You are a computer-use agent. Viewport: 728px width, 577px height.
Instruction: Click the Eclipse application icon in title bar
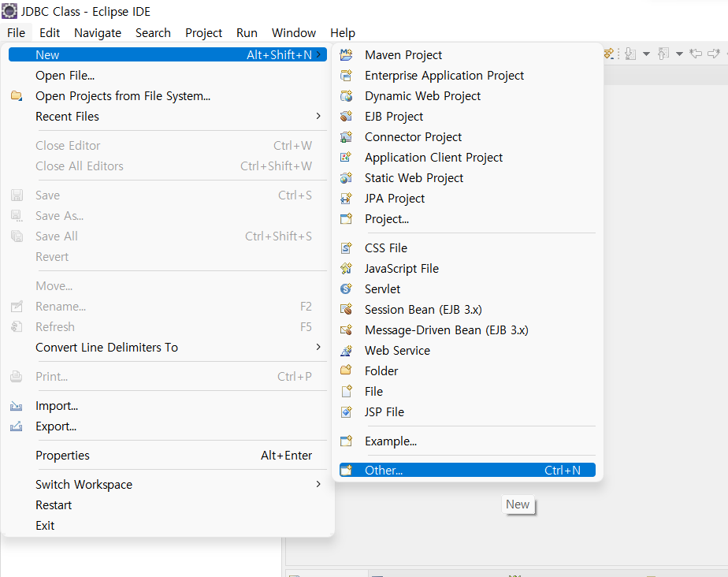tap(9, 11)
